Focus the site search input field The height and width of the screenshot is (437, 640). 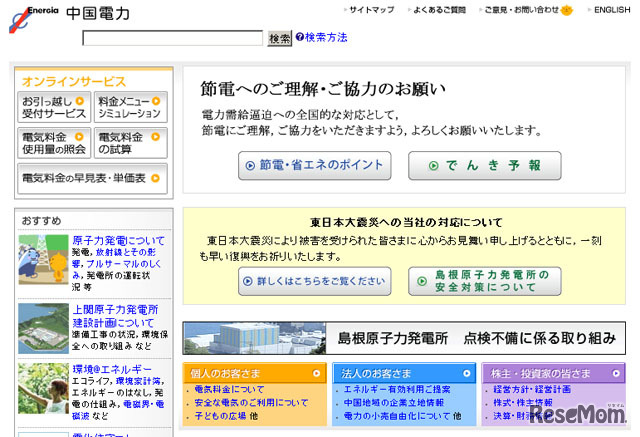[x=173, y=38]
